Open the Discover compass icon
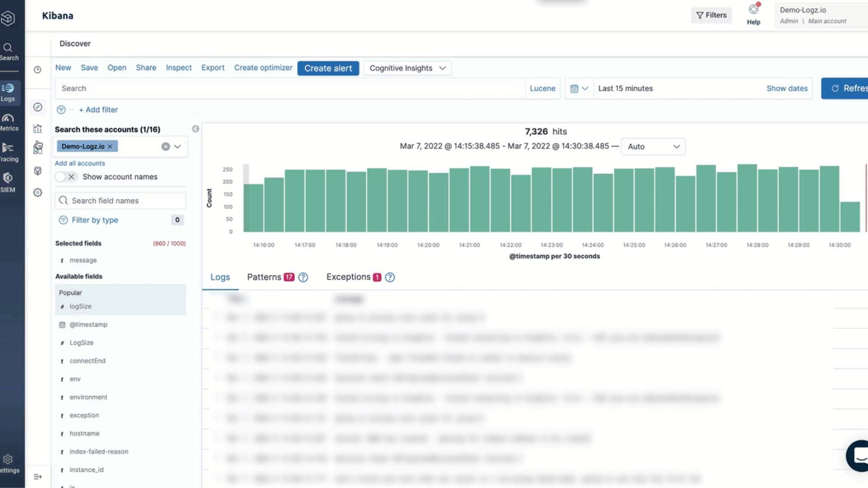 38,107
